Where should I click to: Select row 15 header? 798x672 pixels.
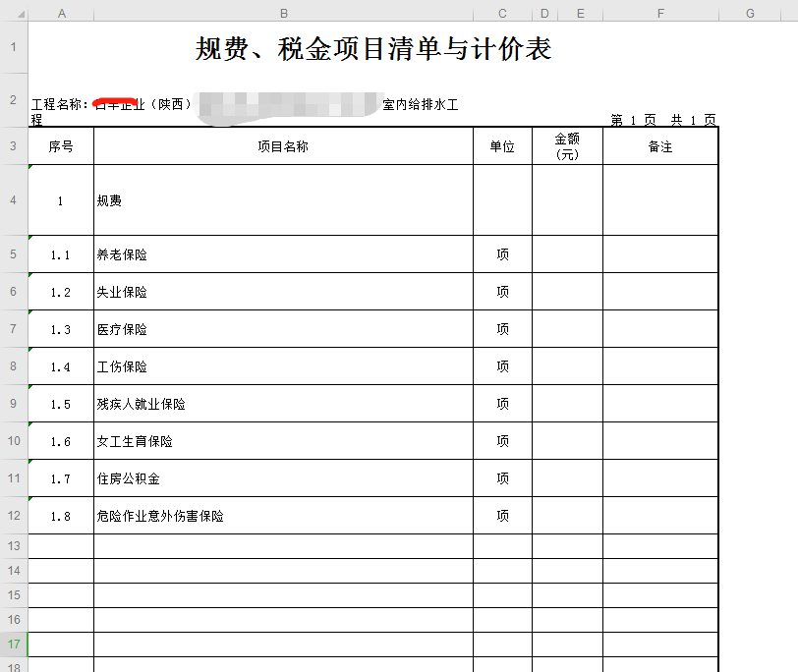[x=14, y=595]
